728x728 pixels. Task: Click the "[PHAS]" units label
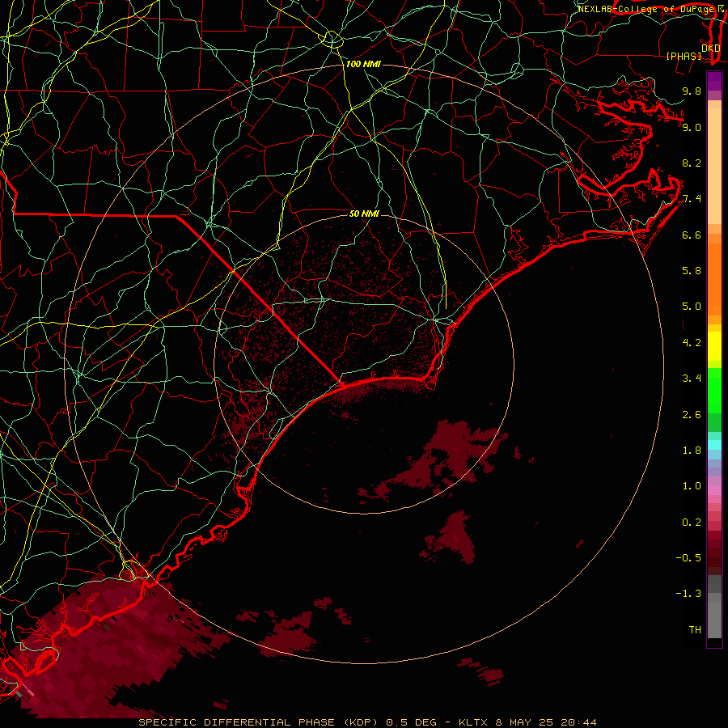[684, 57]
